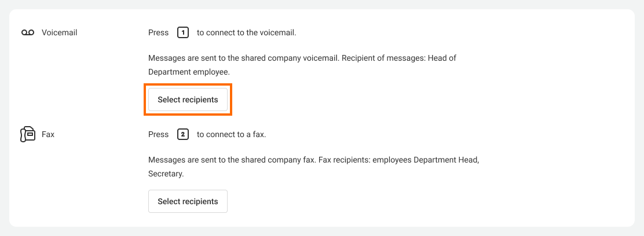Click "to connect to a fax" text

click(x=231, y=135)
